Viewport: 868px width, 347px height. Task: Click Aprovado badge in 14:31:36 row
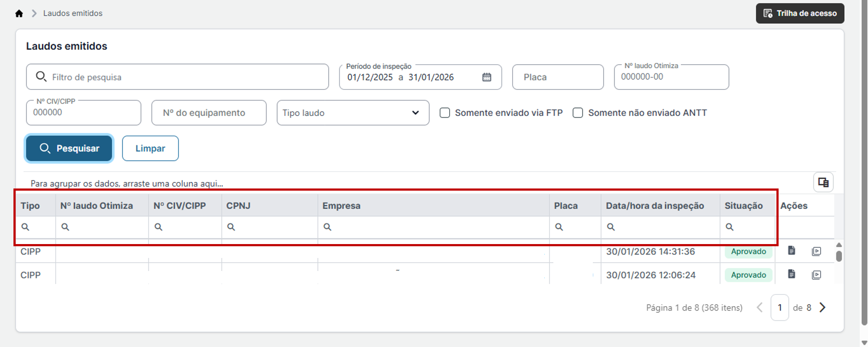coord(748,251)
